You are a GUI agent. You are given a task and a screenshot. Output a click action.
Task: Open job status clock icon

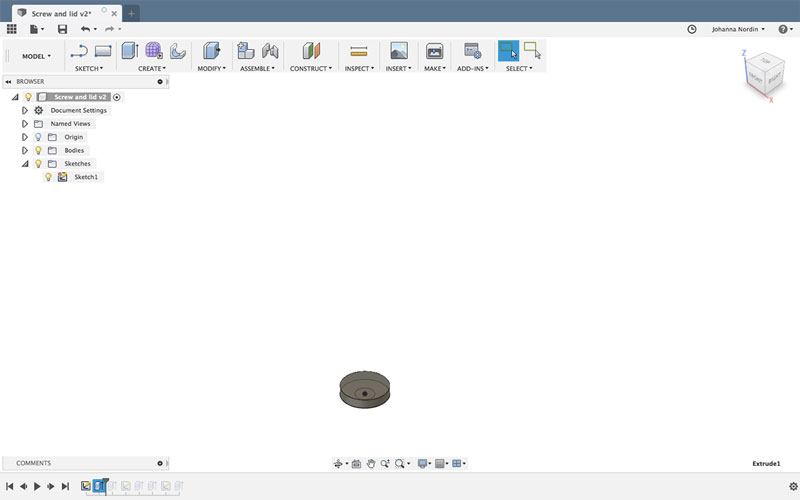click(692, 29)
